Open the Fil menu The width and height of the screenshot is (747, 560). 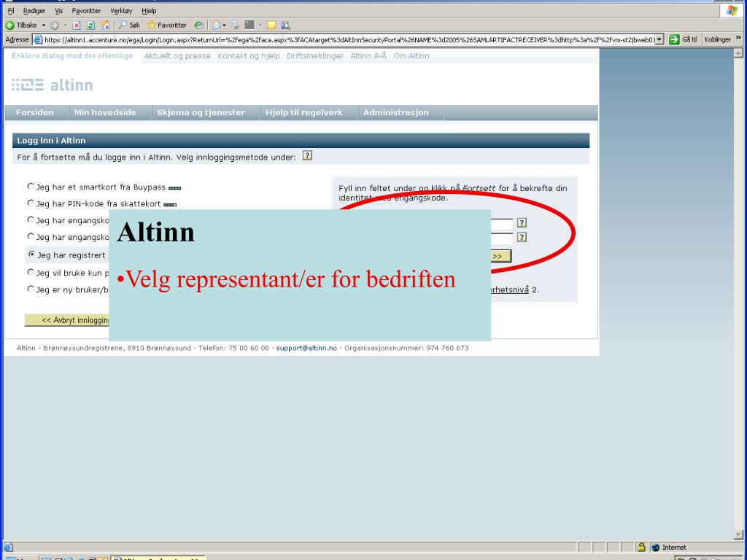11,10
